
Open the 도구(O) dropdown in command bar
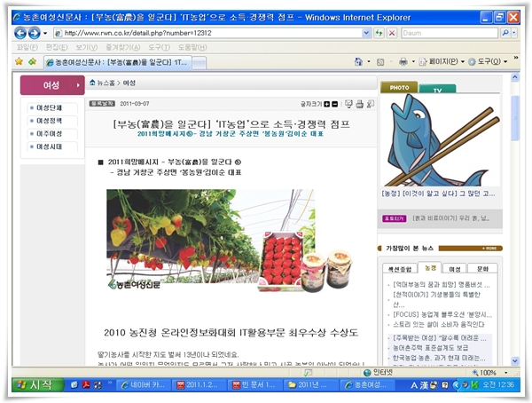coord(488,61)
